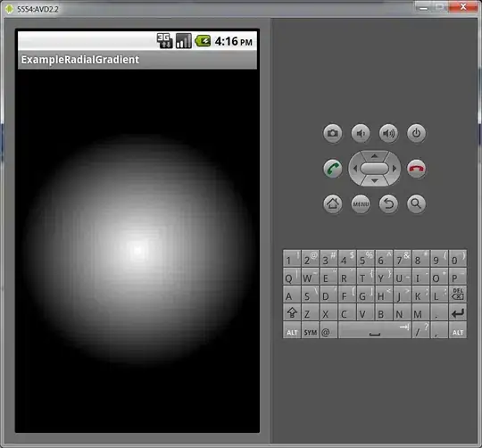Click the back arrow button
The width and height of the screenshot is (482, 448).
click(388, 203)
